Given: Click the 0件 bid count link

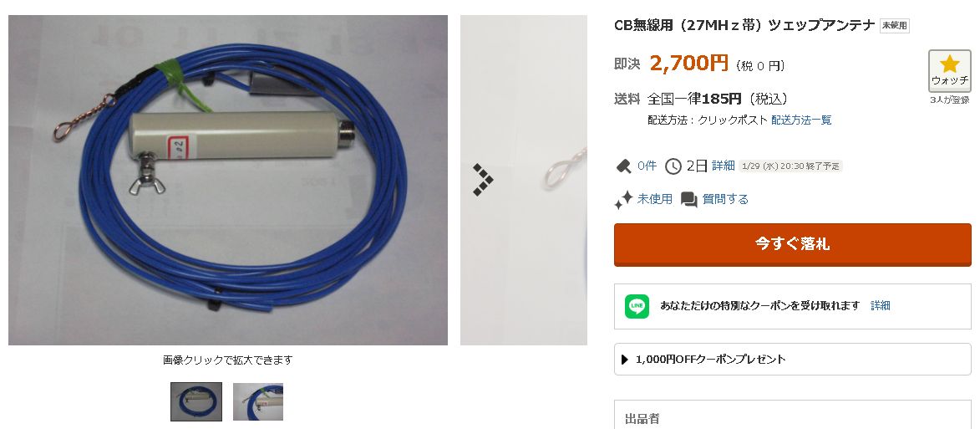Looking at the screenshot, I should click(647, 166).
